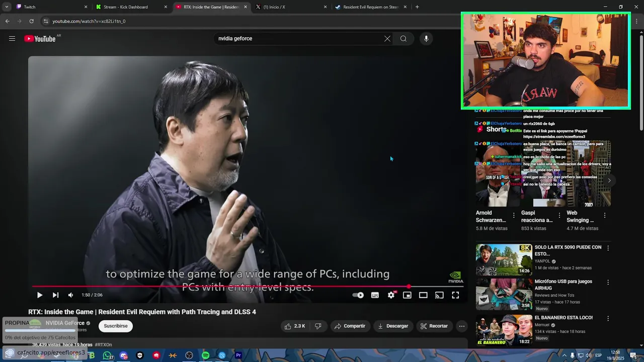Mute the video player volume
644x362 pixels.
(x=71, y=295)
